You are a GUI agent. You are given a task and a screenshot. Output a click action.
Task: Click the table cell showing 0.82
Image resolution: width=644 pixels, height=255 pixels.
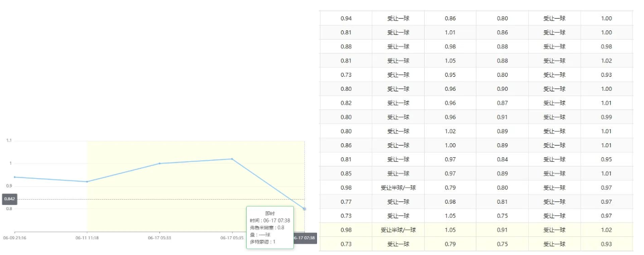pyautogui.click(x=346, y=103)
